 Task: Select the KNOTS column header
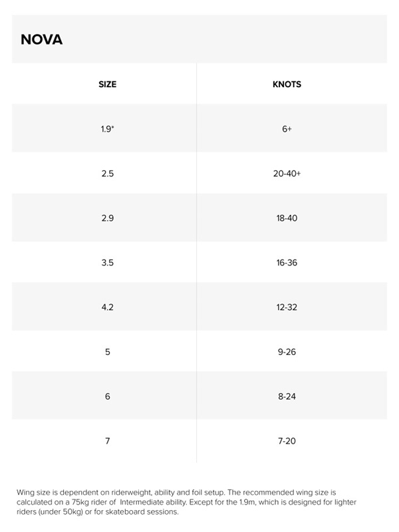[x=287, y=84]
